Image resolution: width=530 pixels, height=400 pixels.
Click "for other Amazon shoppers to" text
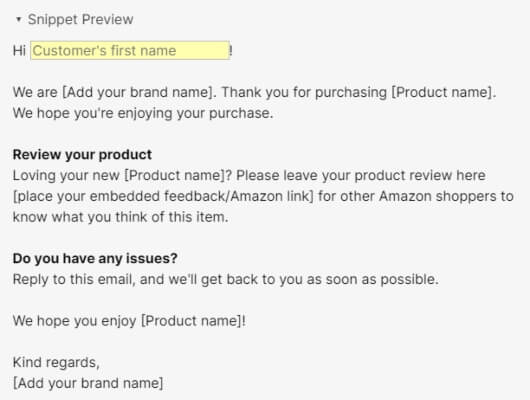tap(416, 196)
